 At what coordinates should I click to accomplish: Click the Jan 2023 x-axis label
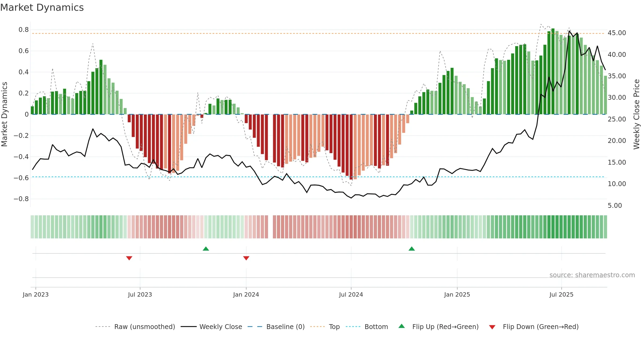pyautogui.click(x=36, y=294)
